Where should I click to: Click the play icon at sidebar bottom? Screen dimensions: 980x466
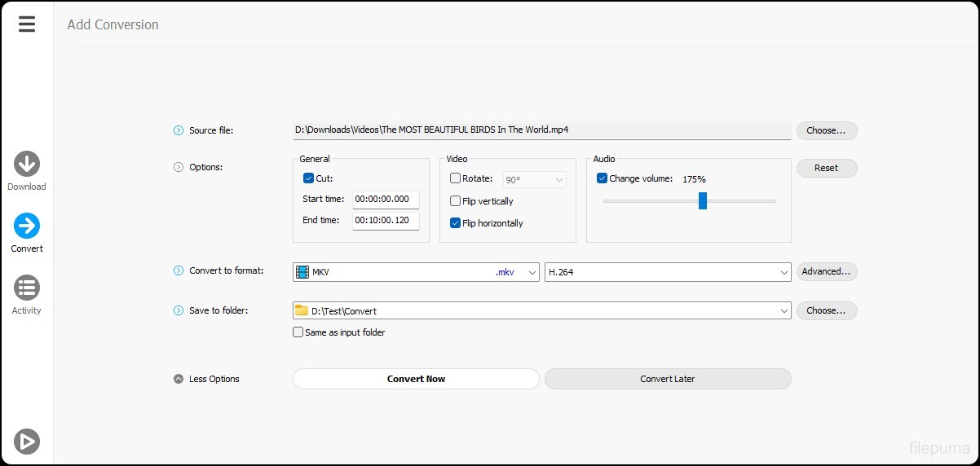click(27, 441)
